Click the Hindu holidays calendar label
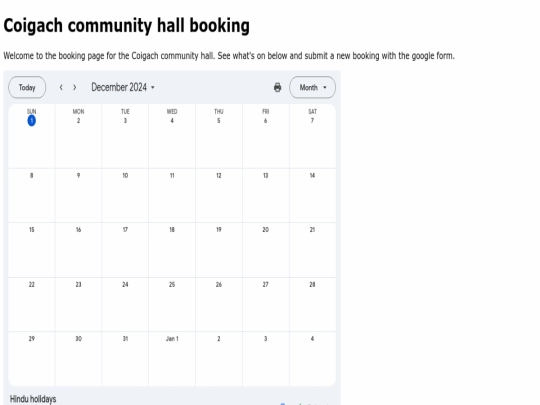 (33, 399)
